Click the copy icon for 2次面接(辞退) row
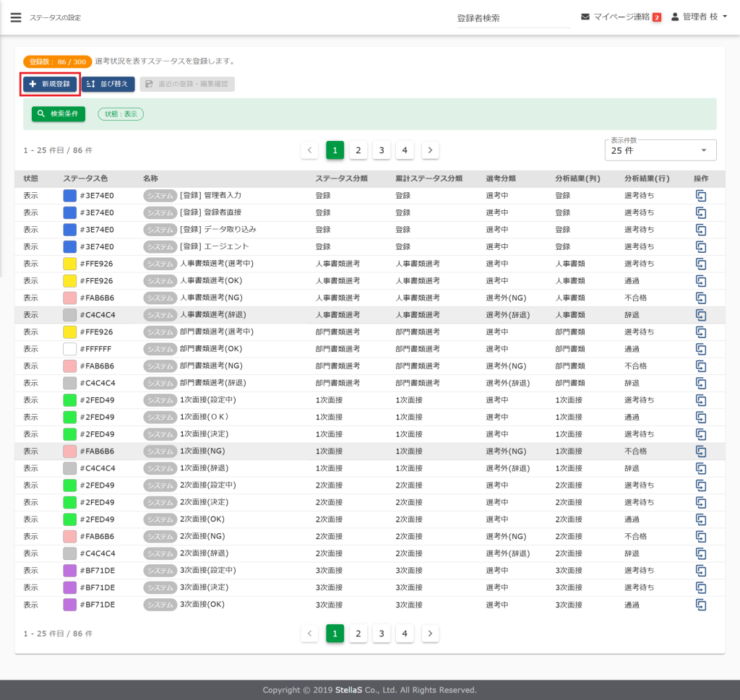Viewport: 740px width, 700px height. 700,553
